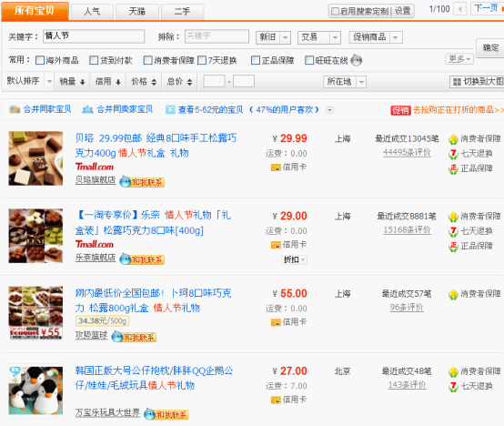The height and width of the screenshot is (426, 504).
Task: Focus the 排除 exclude keyword field
Action: 217,36
